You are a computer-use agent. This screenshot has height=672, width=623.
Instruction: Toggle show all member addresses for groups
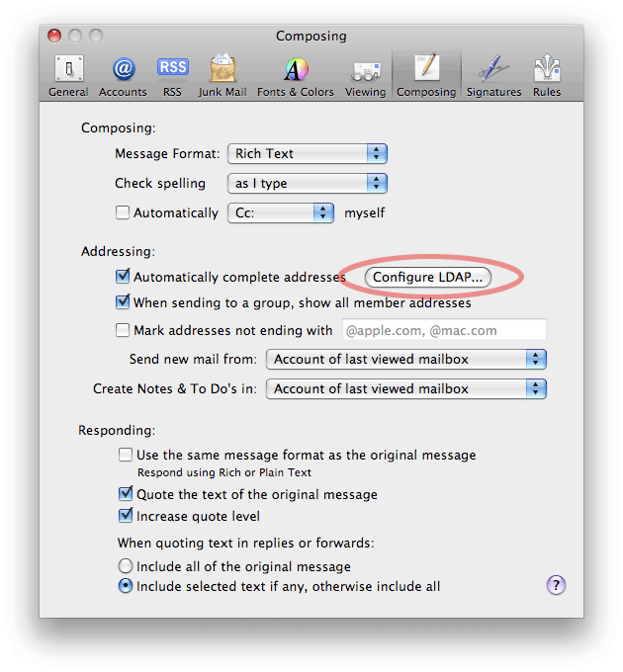click(x=123, y=301)
